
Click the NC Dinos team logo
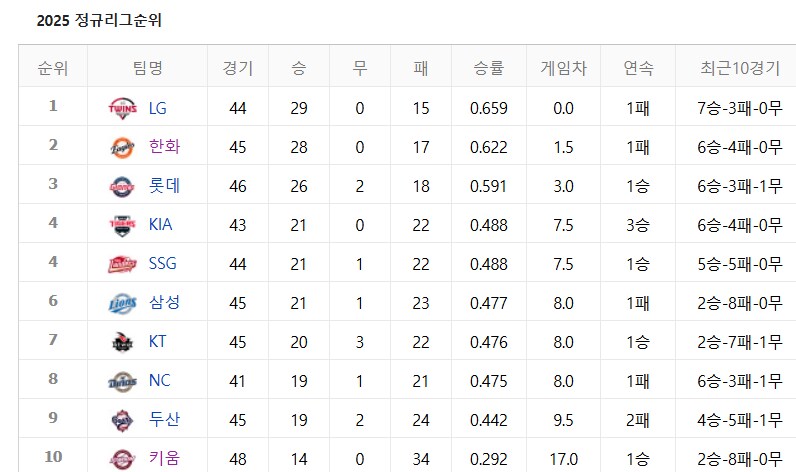(122, 381)
